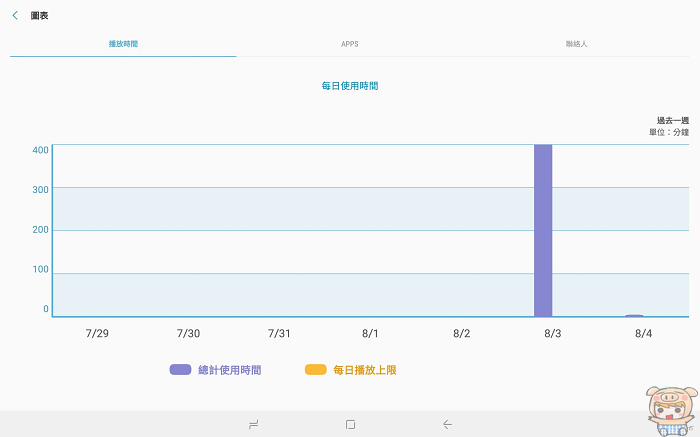Click the small 8/4 usage bar
This screenshot has height=437, width=700.
pos(634,316)
